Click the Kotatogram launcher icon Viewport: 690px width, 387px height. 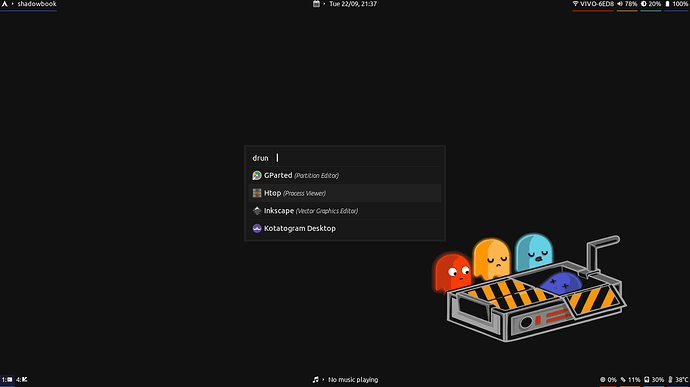click(257, 228)
